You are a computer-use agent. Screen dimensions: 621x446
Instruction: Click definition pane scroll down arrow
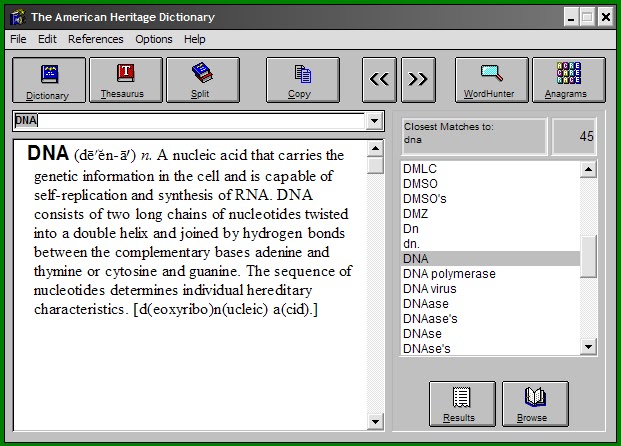point(375,421)
